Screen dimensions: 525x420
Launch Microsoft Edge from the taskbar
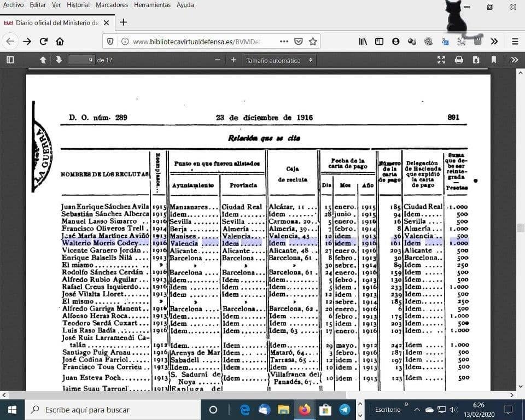[x=245, y=410]
